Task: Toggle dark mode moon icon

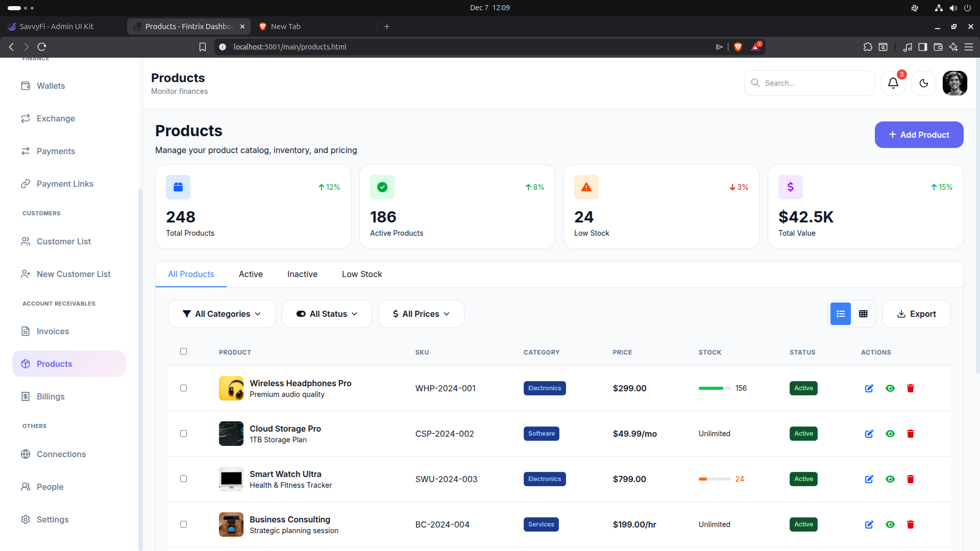Action: [x=923, y=83]
